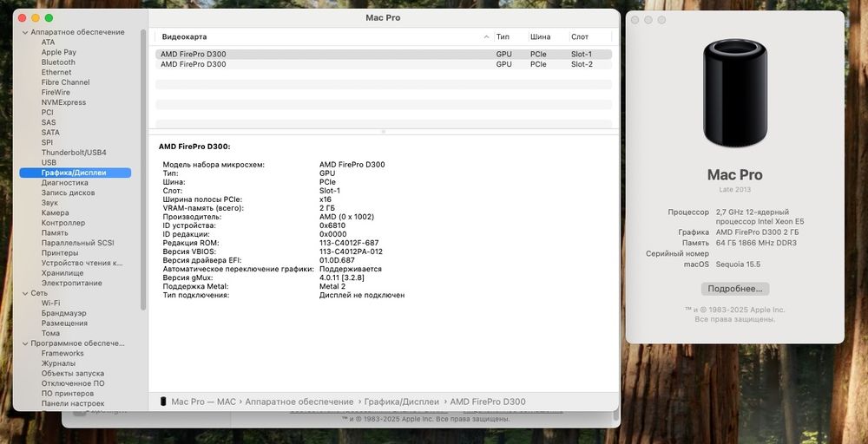Select Ethernet in the sidebar
Viewport: 868px width, 444px height.
point(56,72)
